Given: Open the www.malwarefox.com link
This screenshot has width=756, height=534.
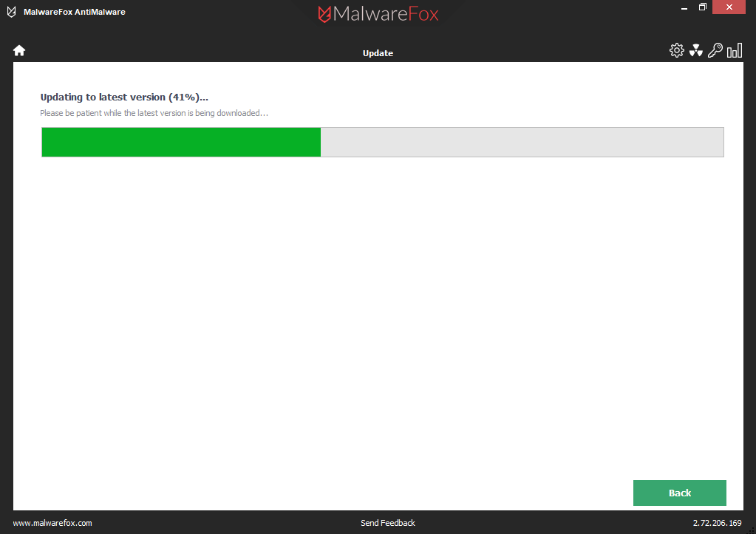Looking at the screenshot, I should tap(52, 523).
